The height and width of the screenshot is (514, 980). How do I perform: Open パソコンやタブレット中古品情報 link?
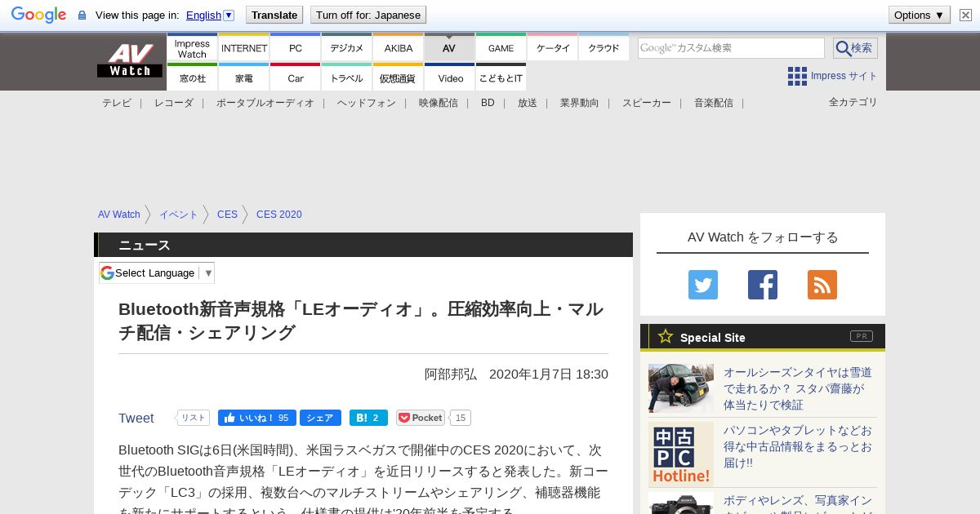pos(798,446)
